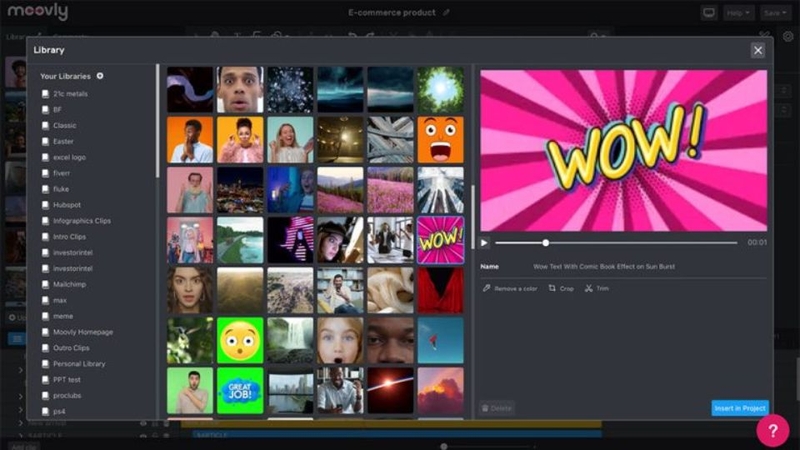Add a new library with plus icon
Viewport: 800px width, 450px height.
click(x=100, y=76)
